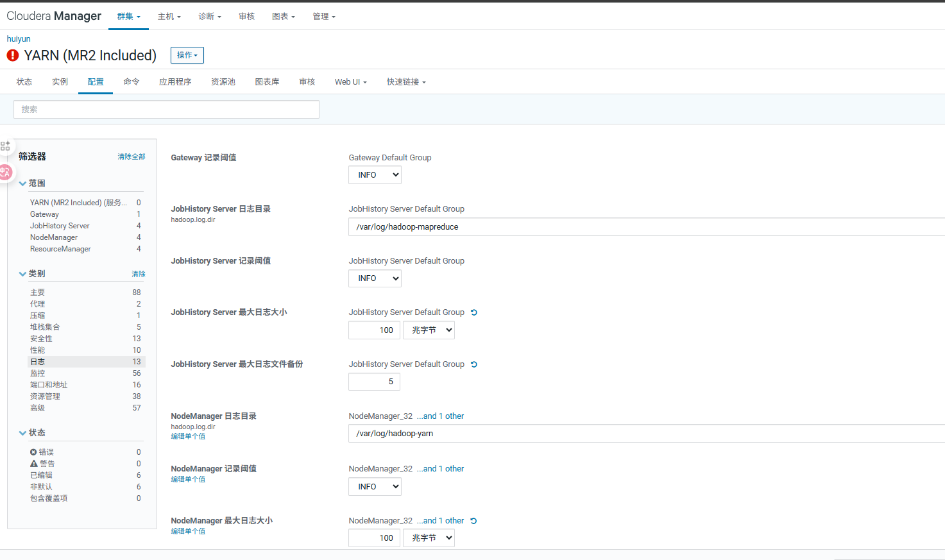
Task: Click 编辑单个值 under NodeManager 记录阈值
Action: point(188,479)
